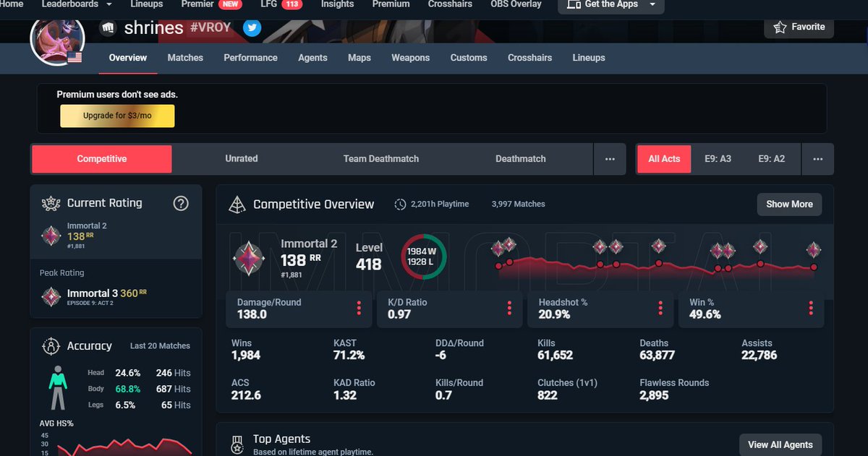Click Show More in Competitive Overview
The width and height of the screenshot is (868, 456).
(789, 205)
